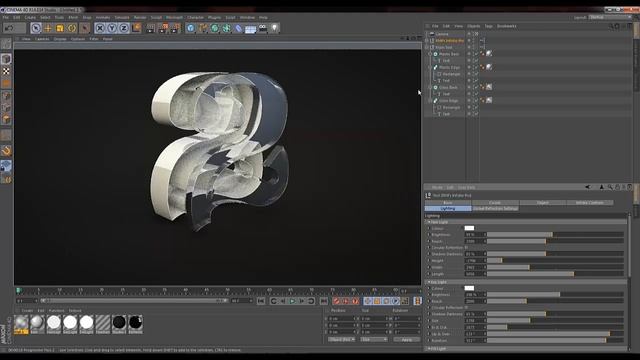Select the Rotate tool icon
Image resolution: width=640 pixels, height=360 pixels.
point(72,28)
